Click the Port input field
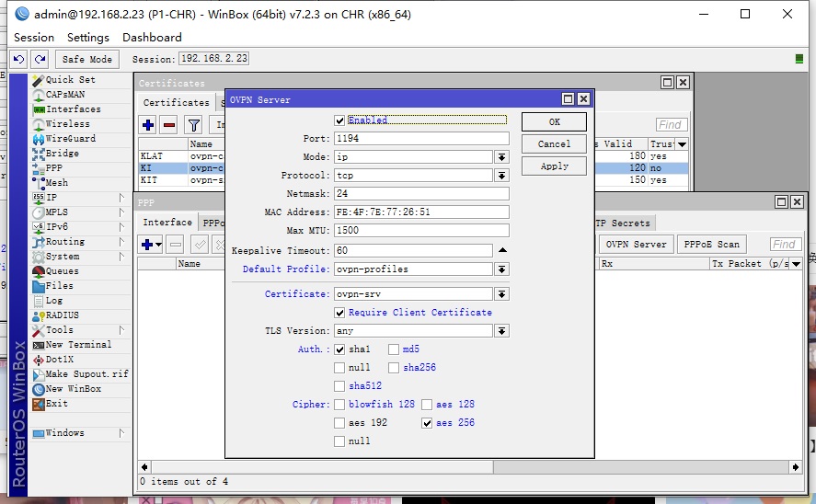Image resolution: width=816 pixels, height=504 pixels. 420,139
